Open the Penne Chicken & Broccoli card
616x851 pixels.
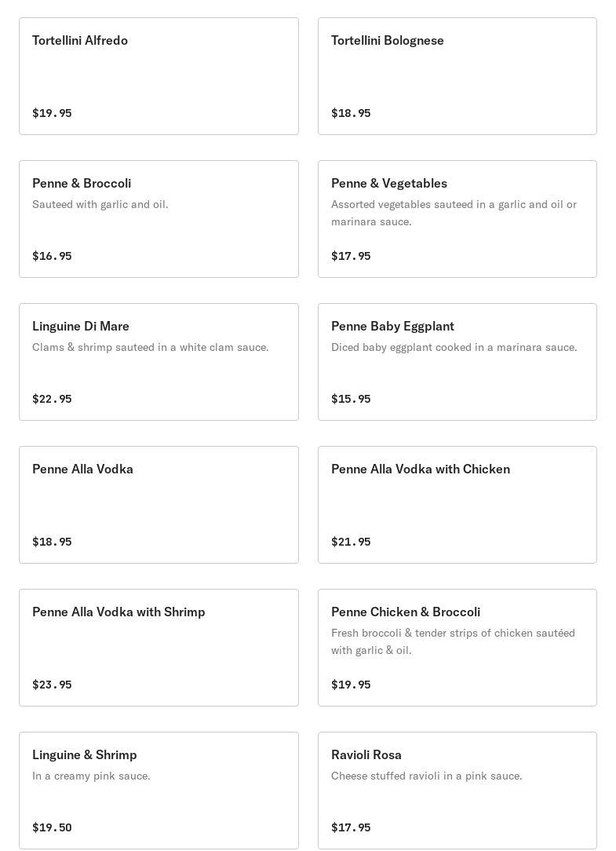click(457, 648)
